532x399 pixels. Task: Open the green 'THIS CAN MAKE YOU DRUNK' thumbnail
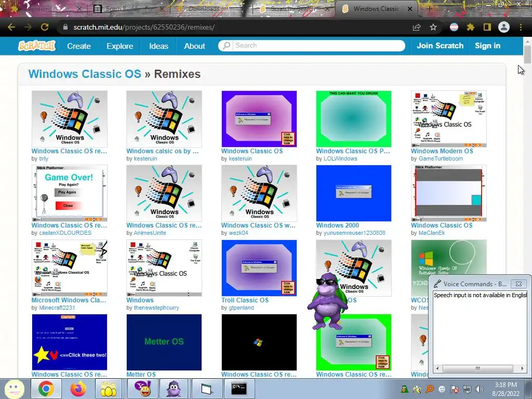353,119
